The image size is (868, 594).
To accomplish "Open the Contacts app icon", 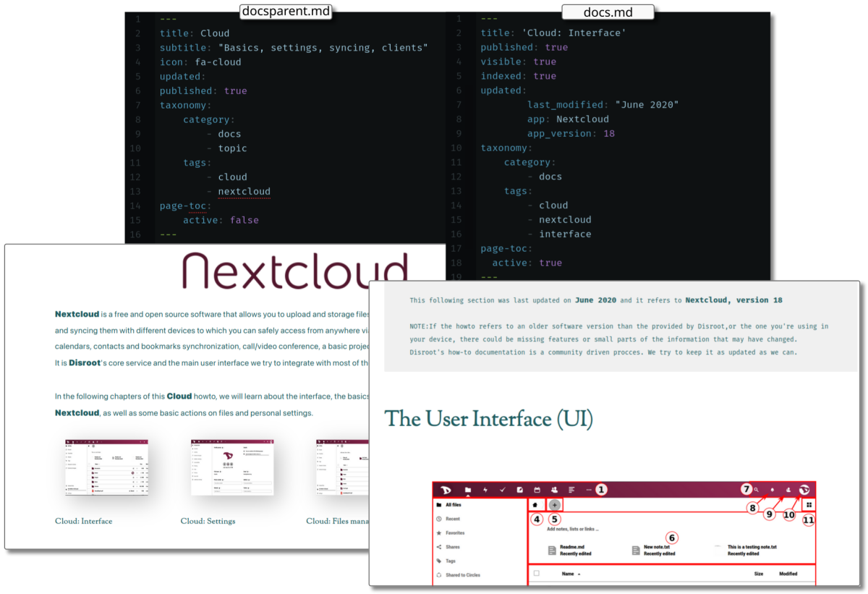I will (x=554, y=490).
